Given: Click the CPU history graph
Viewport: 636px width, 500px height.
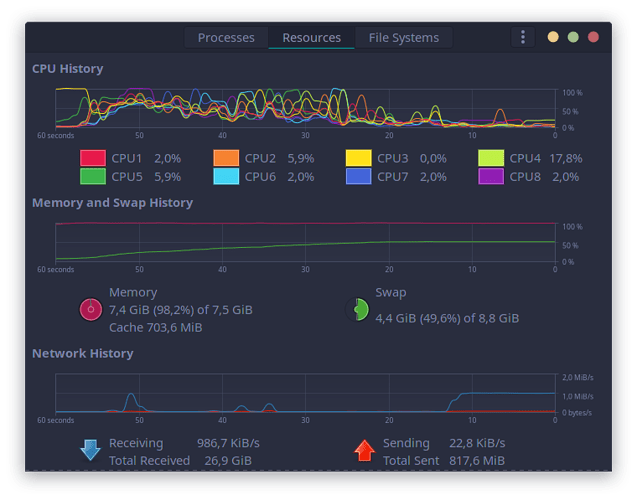Looking at the screenshot, I should tap(305, 108).
